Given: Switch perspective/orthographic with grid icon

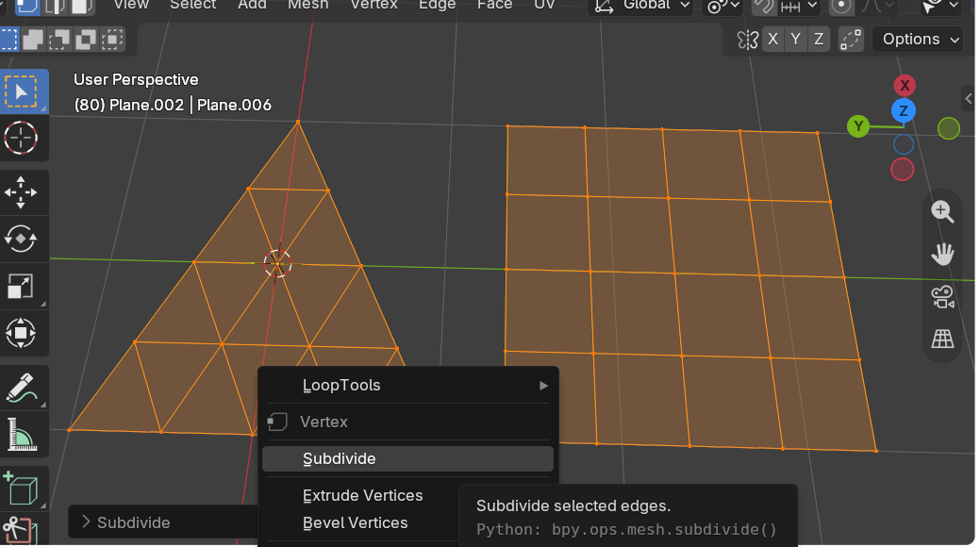Looking at the screenshot, I should [x=942, y=339].
